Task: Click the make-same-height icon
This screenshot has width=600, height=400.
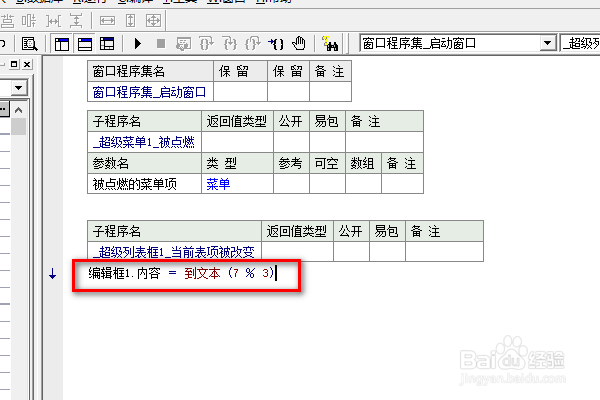Action: [130, 21]
